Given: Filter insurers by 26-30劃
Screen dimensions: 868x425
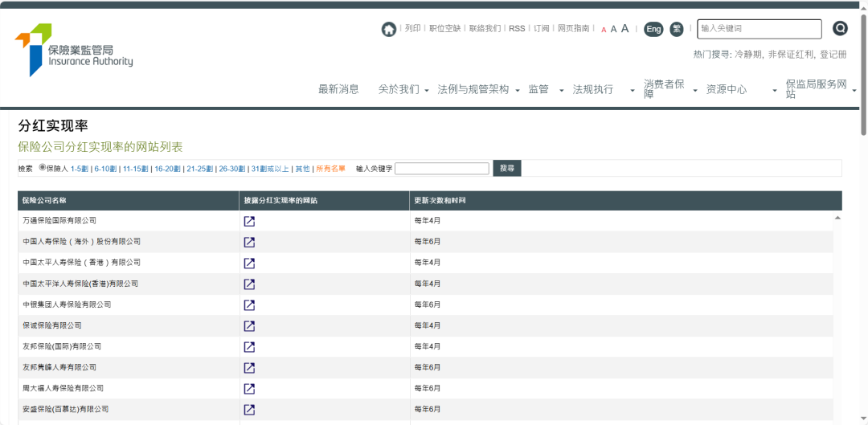Looking at the screenshot, I should click(x=232, y=169).
